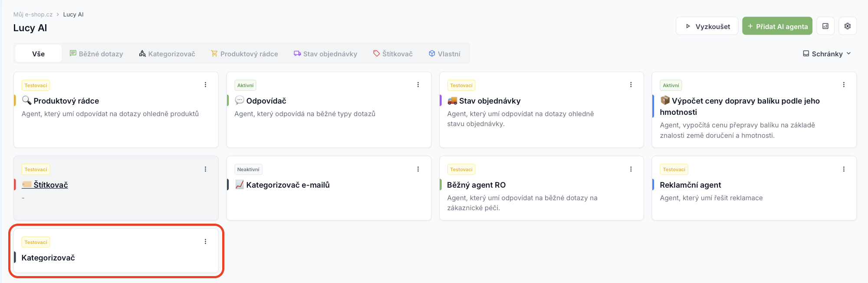The width and height of the screenshot is (868, 283).
Task: Open the Kategorizovač e-mailů agent title
Action: (x=288, y=185)
